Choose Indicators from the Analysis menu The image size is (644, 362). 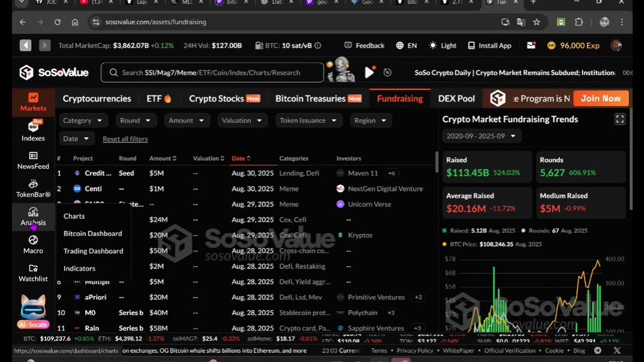79,268
